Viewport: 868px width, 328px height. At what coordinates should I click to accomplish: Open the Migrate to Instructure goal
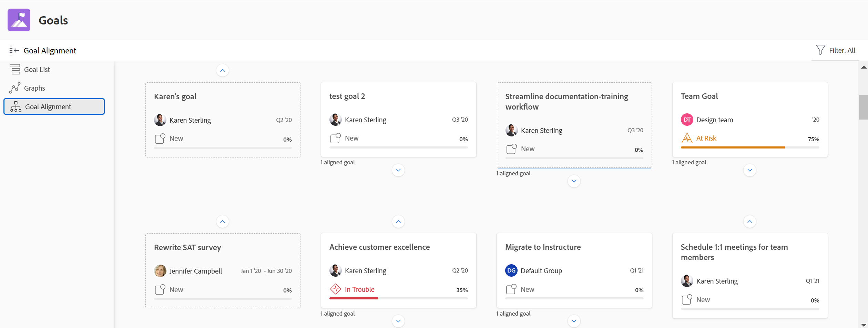click(543, 247)
